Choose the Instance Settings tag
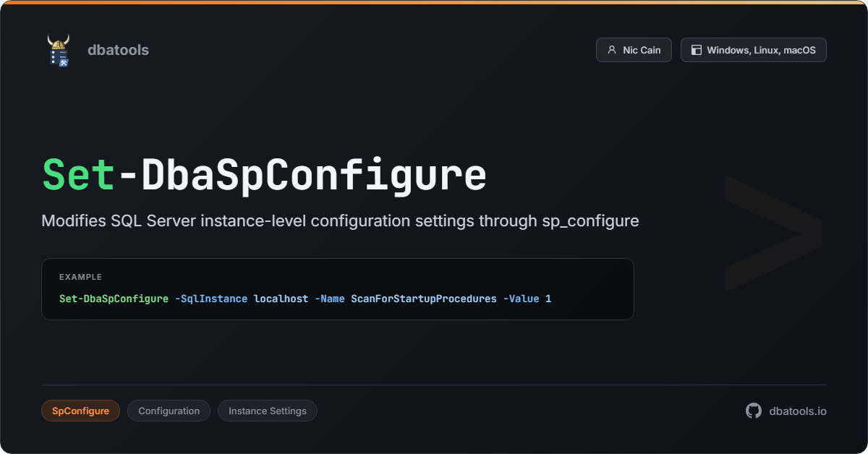The image size is (868, 454). 267,411
